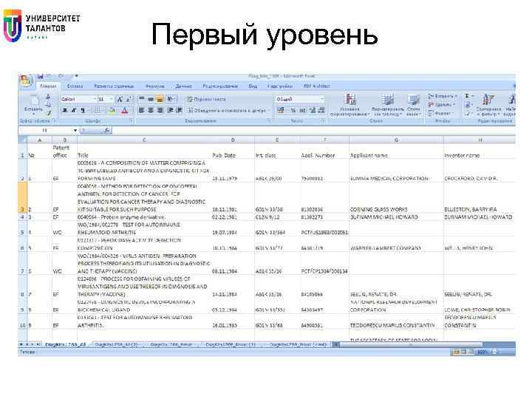Click the Increase Decimal icon
532x399 pixels.
coord(313,110)
